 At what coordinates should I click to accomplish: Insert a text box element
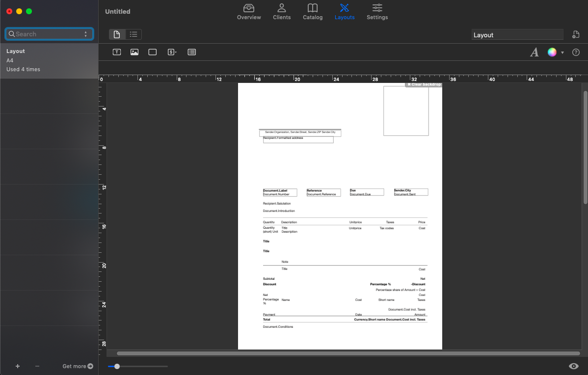pyautogui.click(x=117, y=52)
